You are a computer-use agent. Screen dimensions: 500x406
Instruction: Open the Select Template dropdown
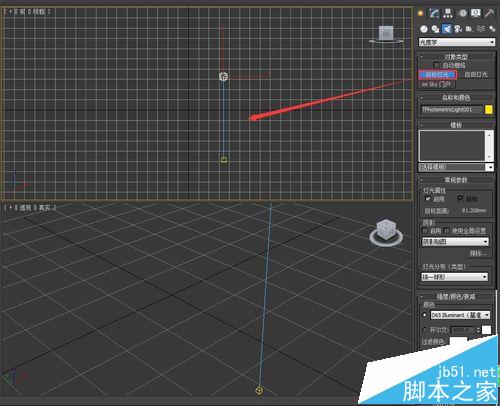coord(456,167)
